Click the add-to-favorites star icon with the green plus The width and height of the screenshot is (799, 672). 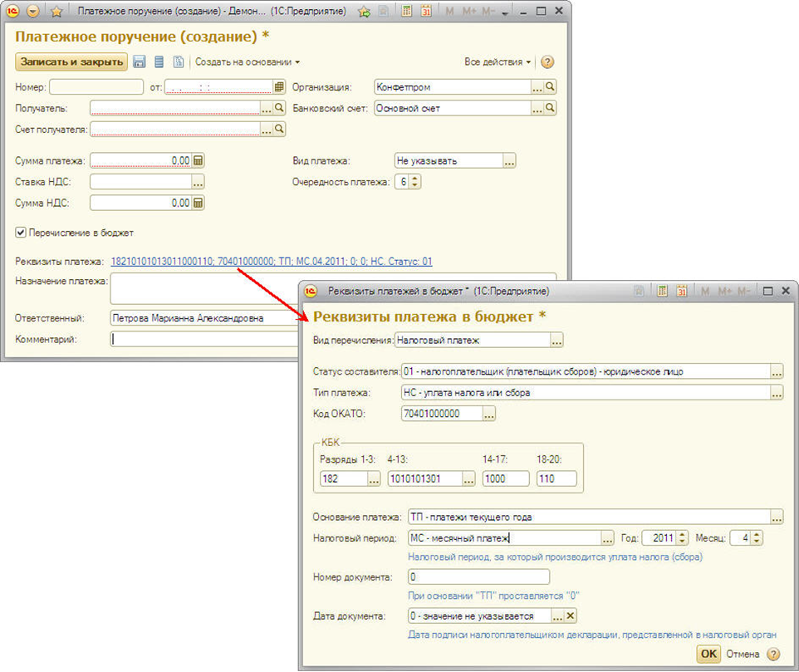[365, 11]
